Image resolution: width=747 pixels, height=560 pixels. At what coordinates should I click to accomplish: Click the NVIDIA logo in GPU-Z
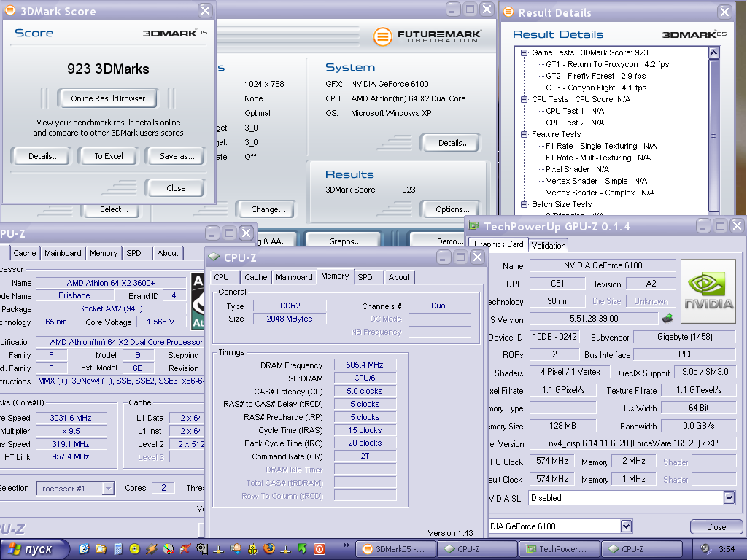point(708,291)
